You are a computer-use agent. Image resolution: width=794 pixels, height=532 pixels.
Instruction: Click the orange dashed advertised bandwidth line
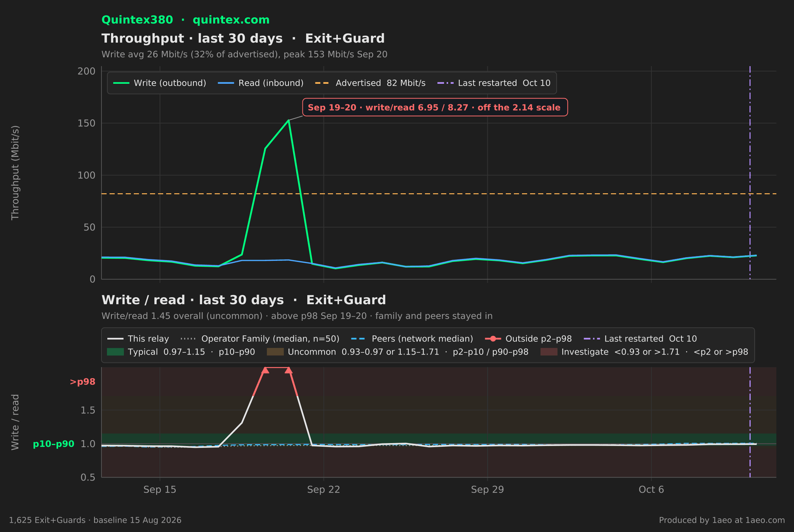point(439,194)
